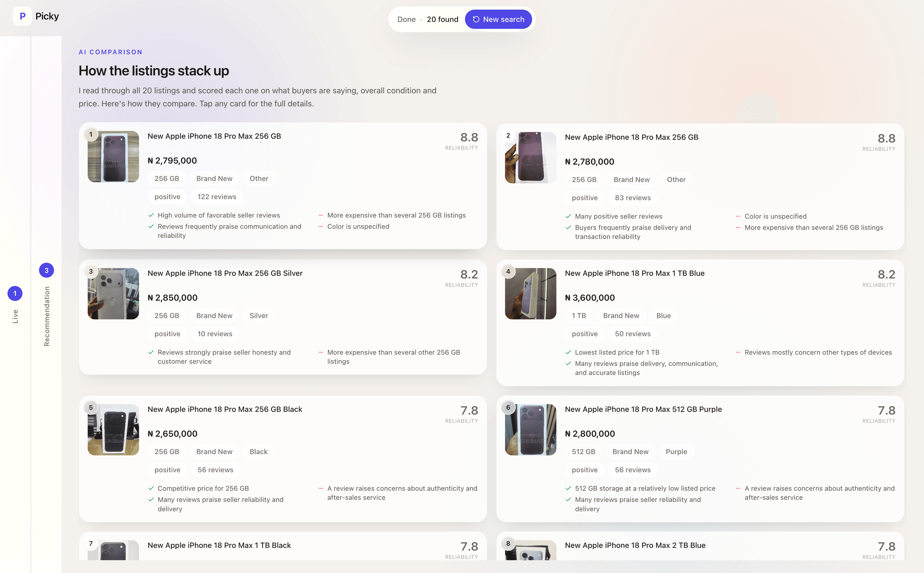The height and width of the screenshot is (573, 924).
Task: Click 'Lowest listed price for 1 TB' note
Action: pyautogui.click(x=617, y=353)
